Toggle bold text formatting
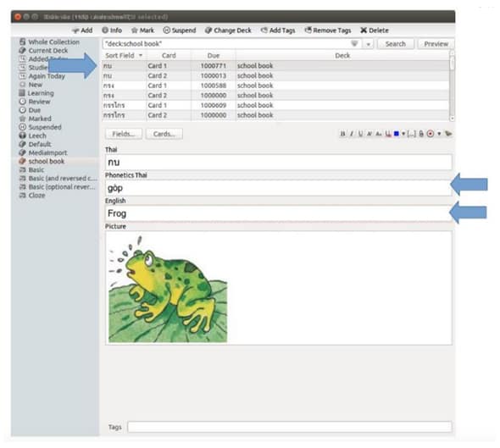 coord(342,134)
